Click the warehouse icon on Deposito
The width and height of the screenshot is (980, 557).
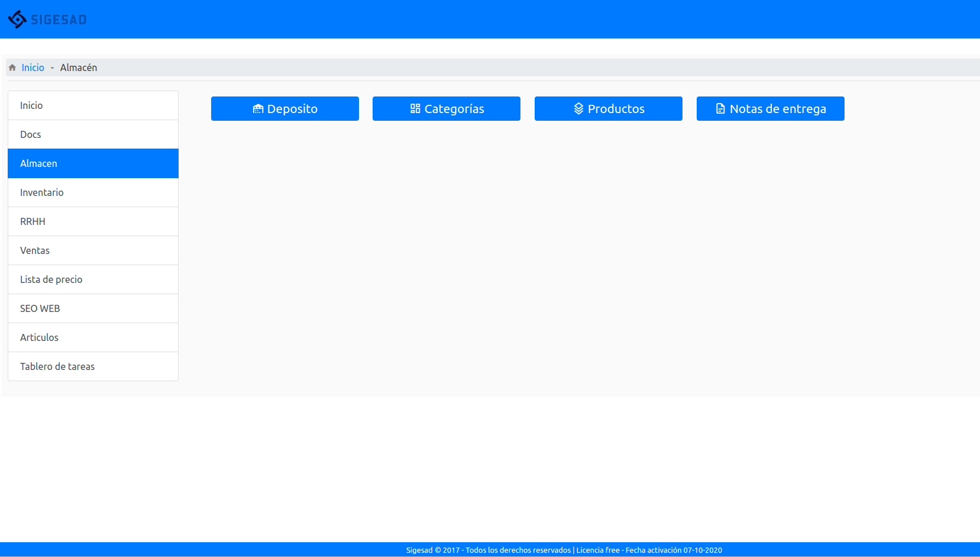pos(258,109)
